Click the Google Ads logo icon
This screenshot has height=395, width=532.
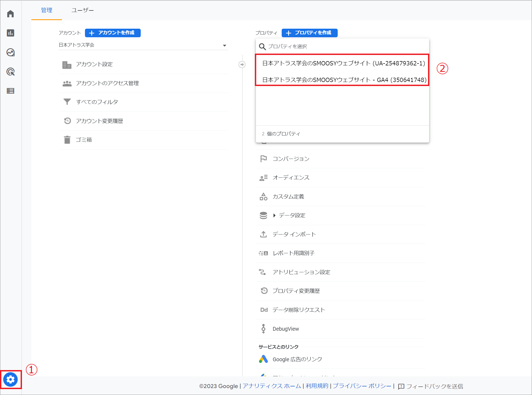click(263, 359)
